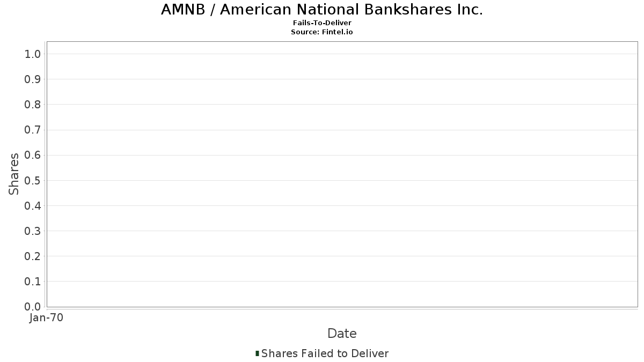
Task: Click the 1.0 y-axis tick label
Action: point(32,54)
